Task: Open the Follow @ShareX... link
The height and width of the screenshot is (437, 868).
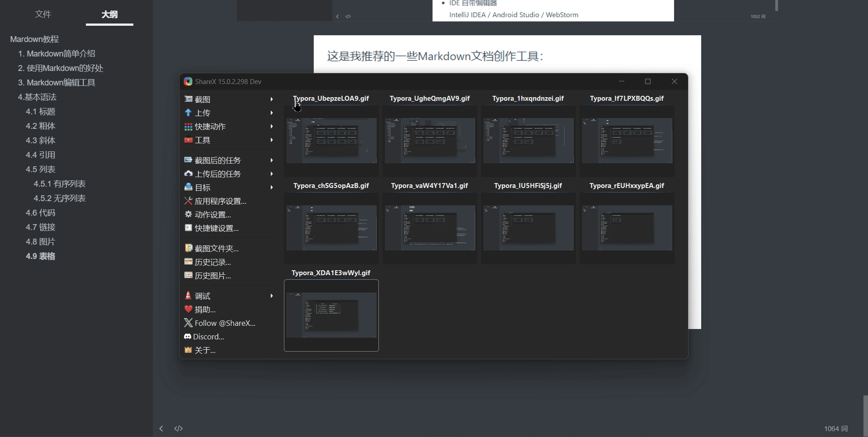Action: tap(225, 323)
